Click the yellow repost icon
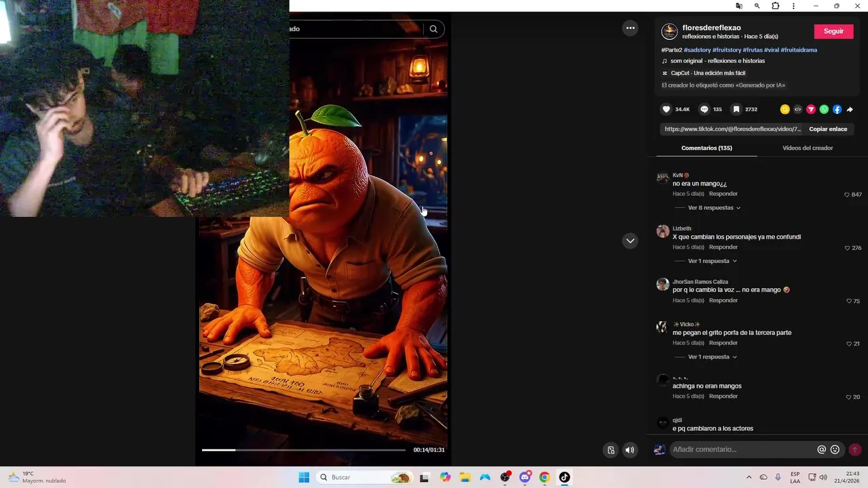Viewport: 868px width, 488px height. [x=785, y=109]
